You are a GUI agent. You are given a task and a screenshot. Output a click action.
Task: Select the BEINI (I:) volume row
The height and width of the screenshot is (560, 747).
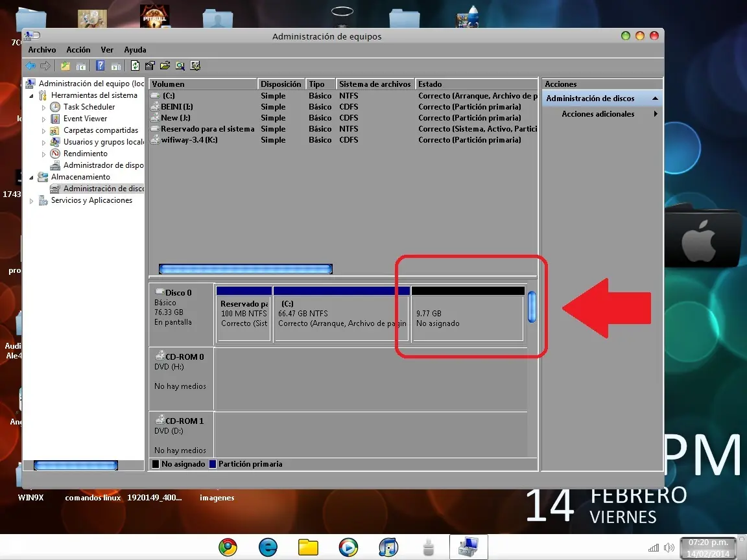[x=344, y=107]
